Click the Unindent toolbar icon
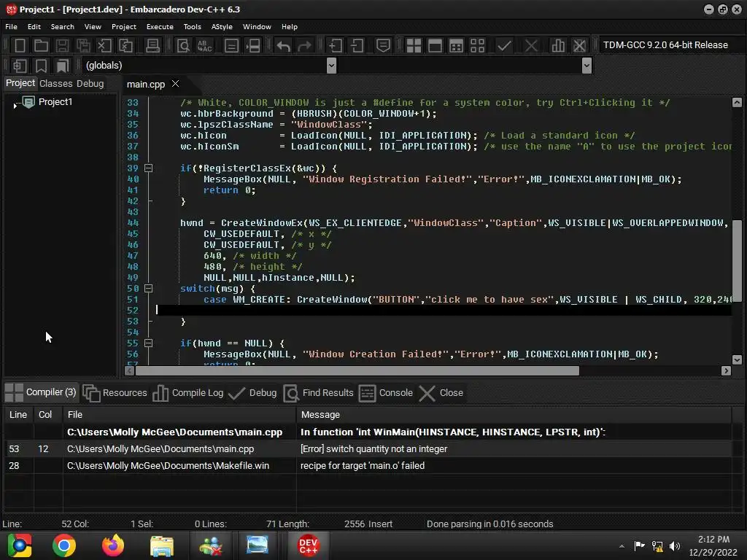The height and width of the screenshot is (560, 747). click(357, 46)
